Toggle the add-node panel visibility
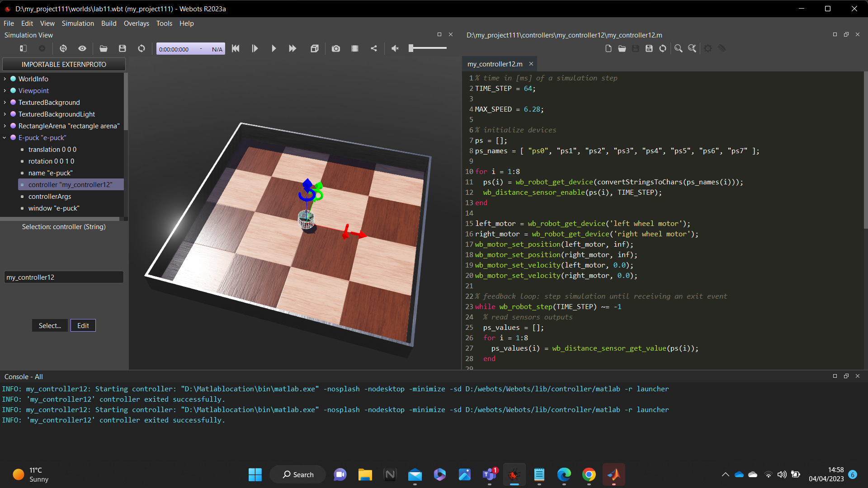The height and width of the screenshot is (488, 868). click(x=23, y=48)
